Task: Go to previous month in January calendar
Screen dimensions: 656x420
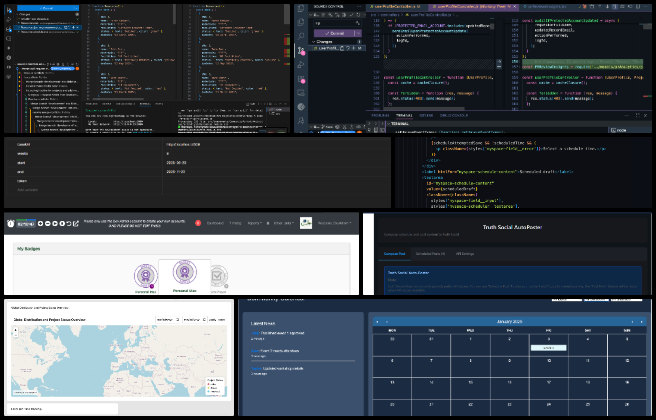Action: pyautogui.click(x=387, y=322)
